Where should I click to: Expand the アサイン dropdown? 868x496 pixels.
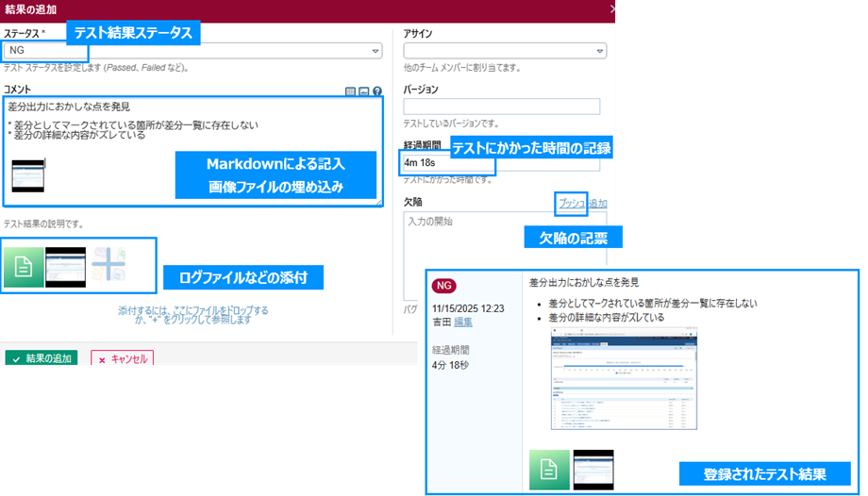point(504,51)
